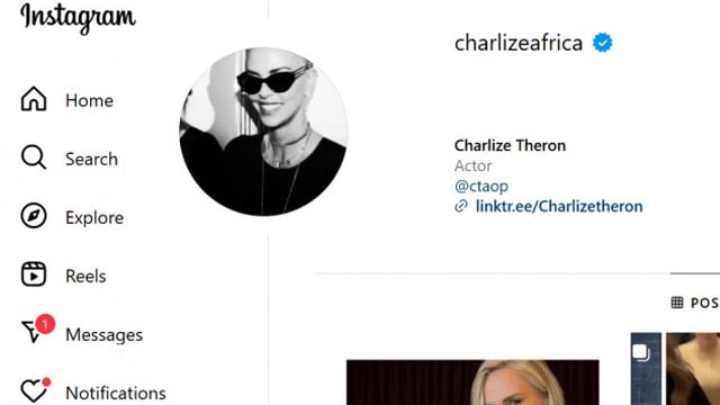Click the carousel multi-image post icon
The image size is (720, 405).
coord(641,353)
